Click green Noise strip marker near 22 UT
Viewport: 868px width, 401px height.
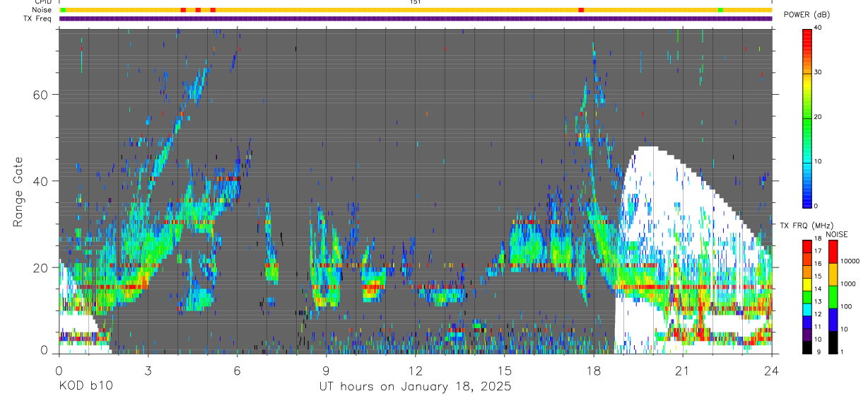tap(720, 10)
